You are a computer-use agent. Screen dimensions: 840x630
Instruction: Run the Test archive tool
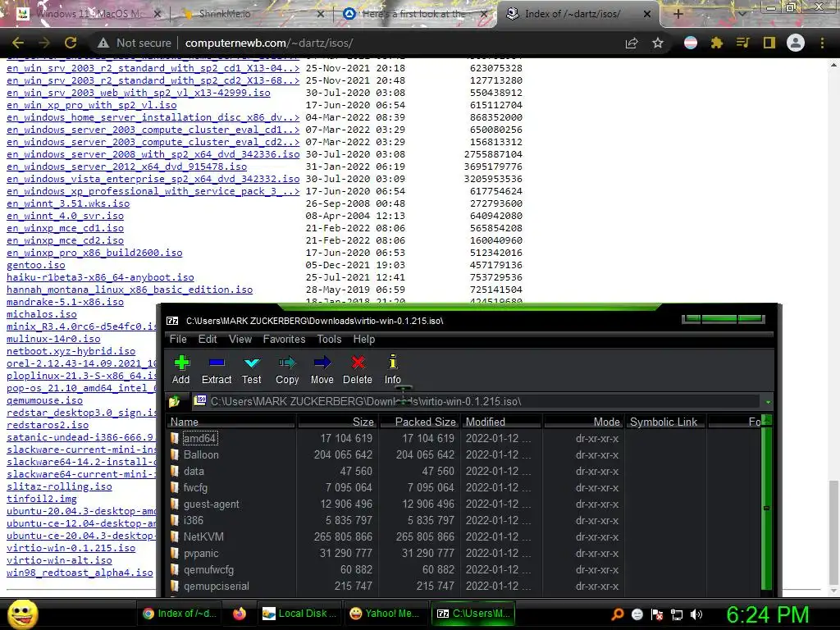(251, 370)
